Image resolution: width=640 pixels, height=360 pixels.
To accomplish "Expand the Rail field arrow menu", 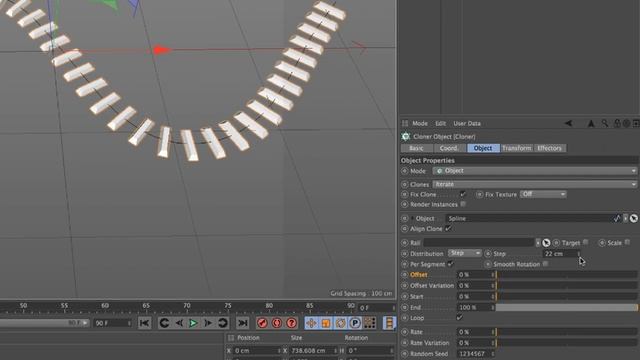I will coord(538,243).
